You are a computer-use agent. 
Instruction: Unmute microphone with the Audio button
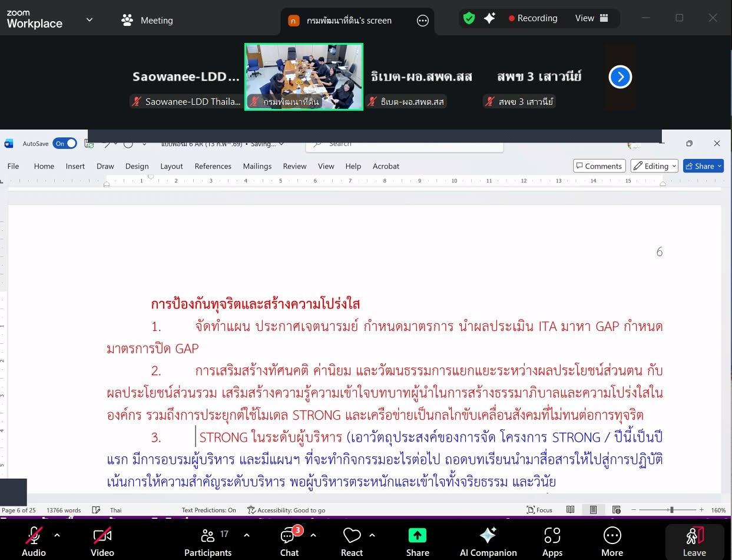click(x=34, y=541)
